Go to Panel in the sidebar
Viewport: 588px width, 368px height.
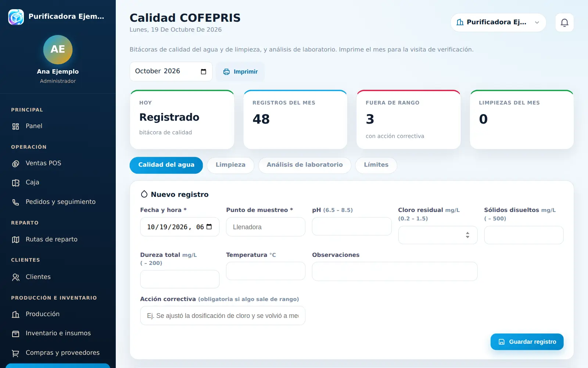[x=58, y=126]
